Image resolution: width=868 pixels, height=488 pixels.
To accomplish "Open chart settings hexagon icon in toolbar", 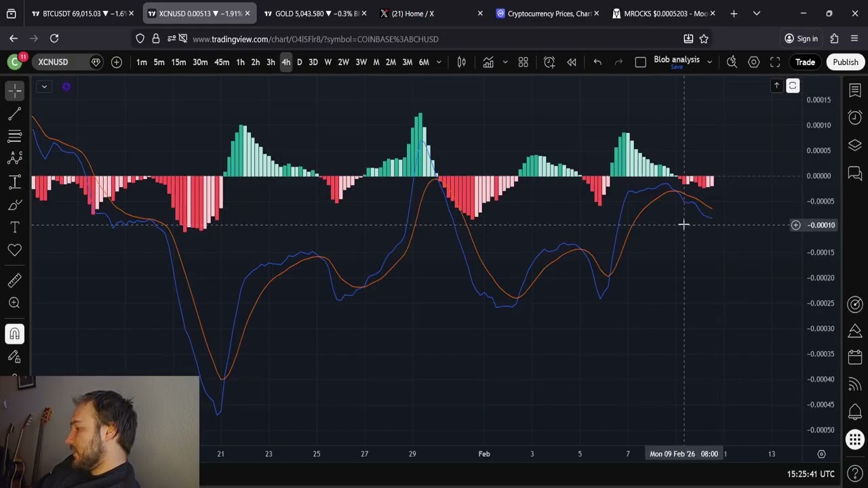I will (753, 62).
